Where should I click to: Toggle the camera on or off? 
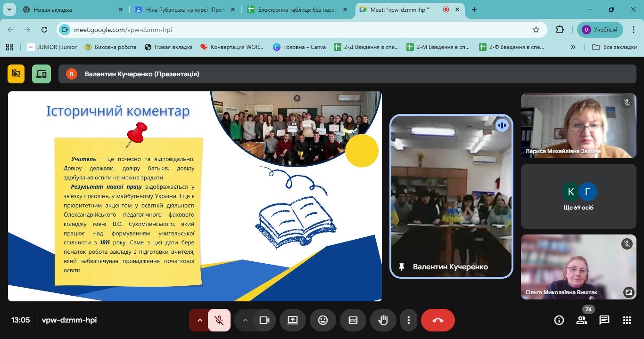pos(264,320)
